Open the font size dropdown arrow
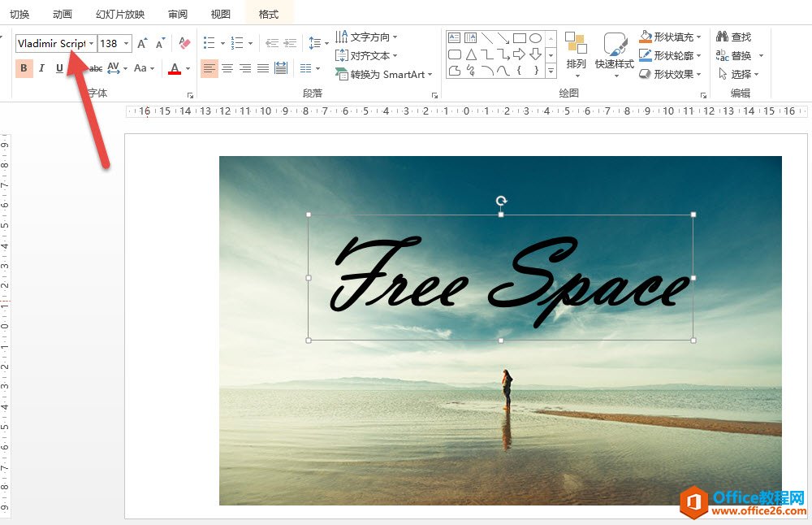 (127, 44)
